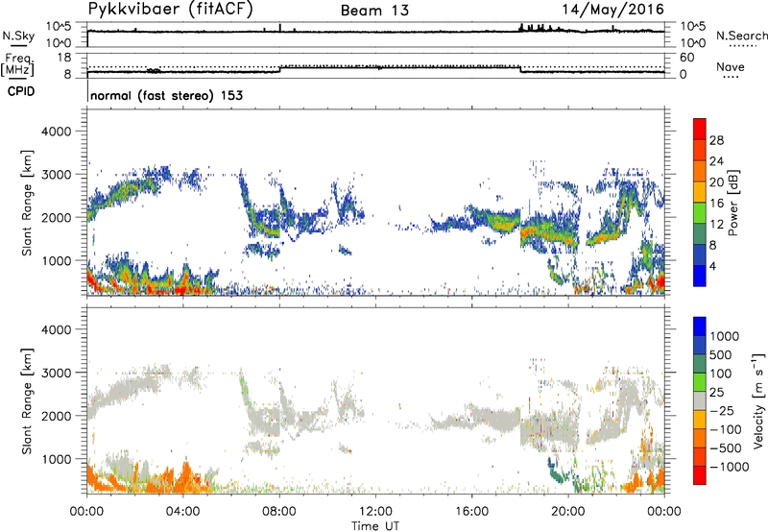Click the 'Time UT' axis title
768x532 pixels.
pyautogui.click(x=375, y=525)
